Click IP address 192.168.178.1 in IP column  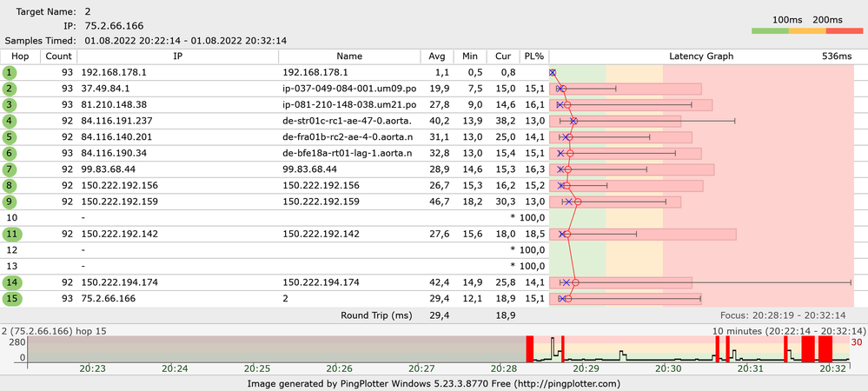coord(114,72)
